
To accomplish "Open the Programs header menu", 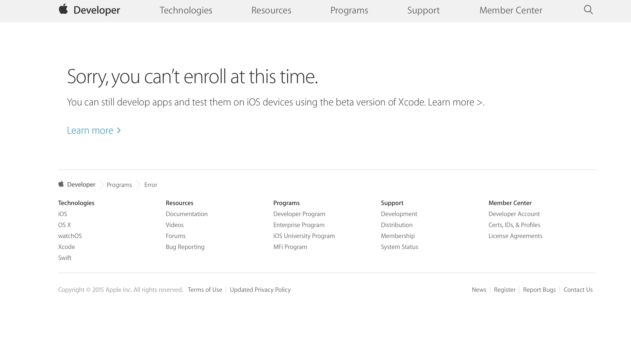I will pos(349,10).
